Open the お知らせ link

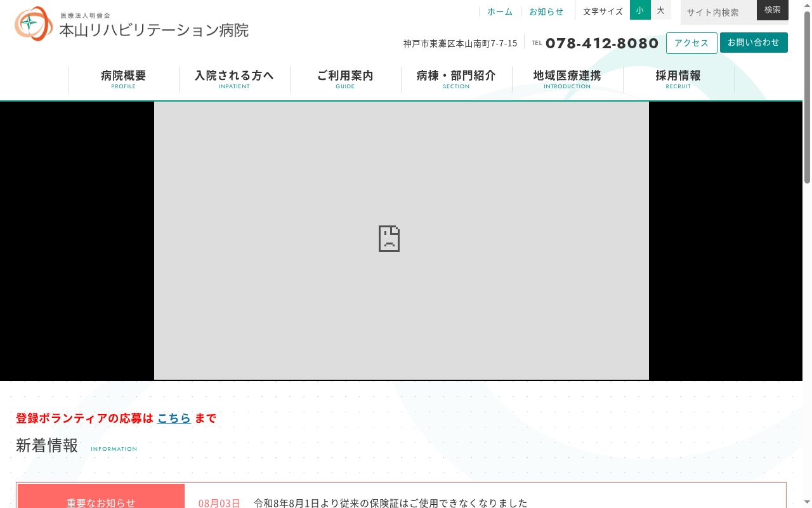point(546,11)
